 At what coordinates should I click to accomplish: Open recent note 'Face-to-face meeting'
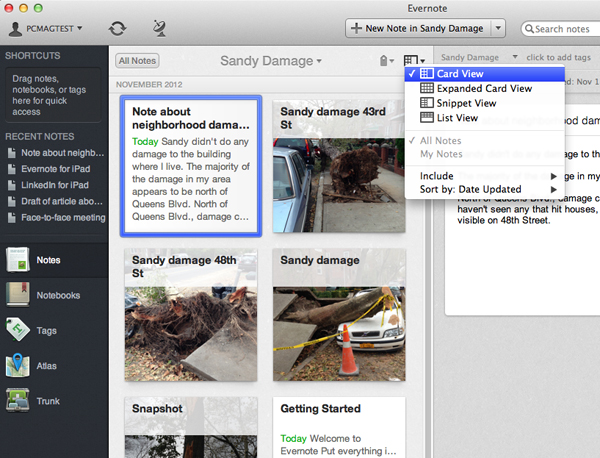point(56,218)
